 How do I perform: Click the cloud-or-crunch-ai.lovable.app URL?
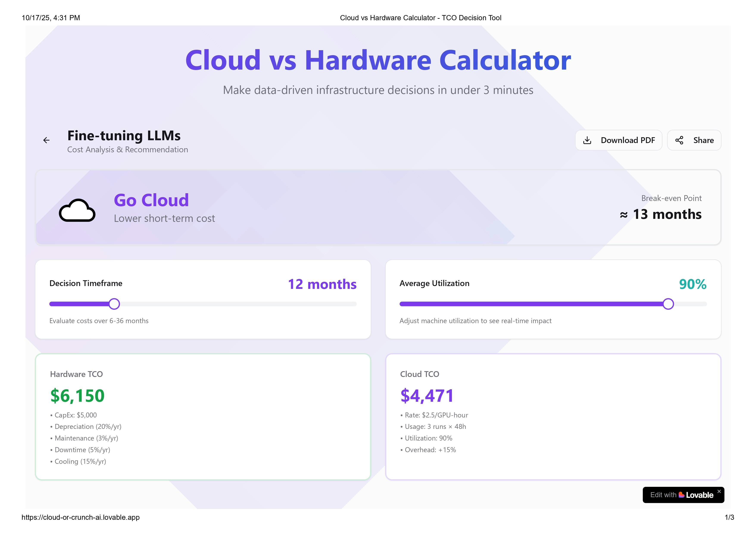click(80, 517)
